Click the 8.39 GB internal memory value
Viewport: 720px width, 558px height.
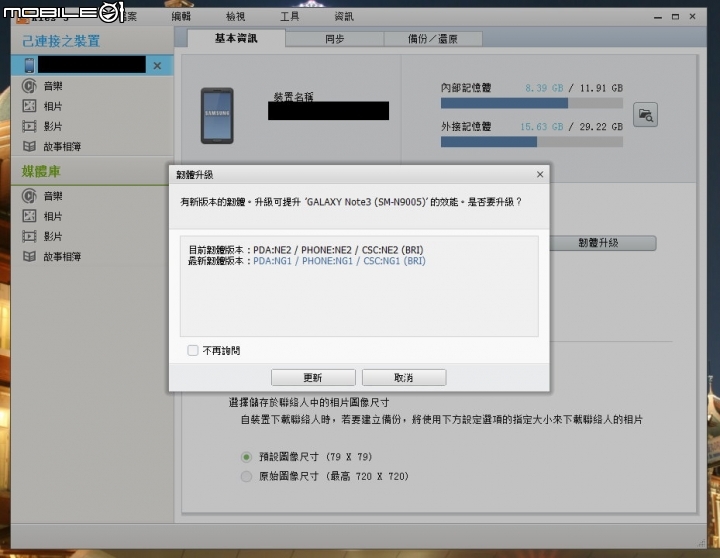point(544,88)
